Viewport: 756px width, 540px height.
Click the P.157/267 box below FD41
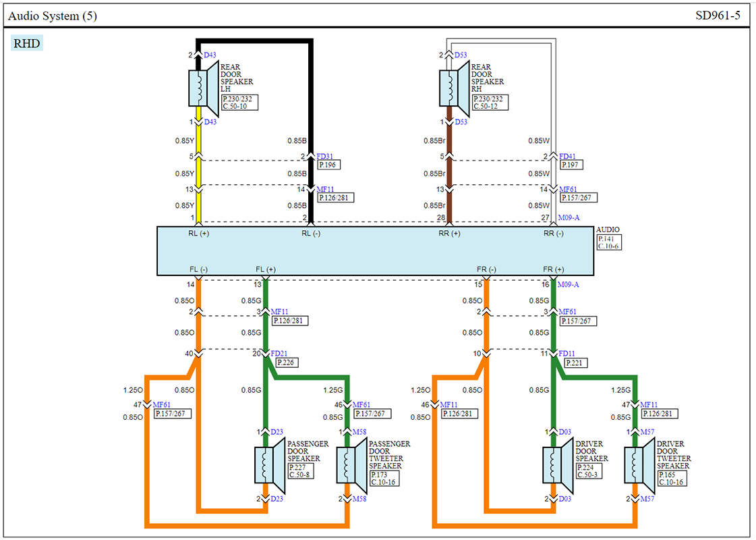579,198
